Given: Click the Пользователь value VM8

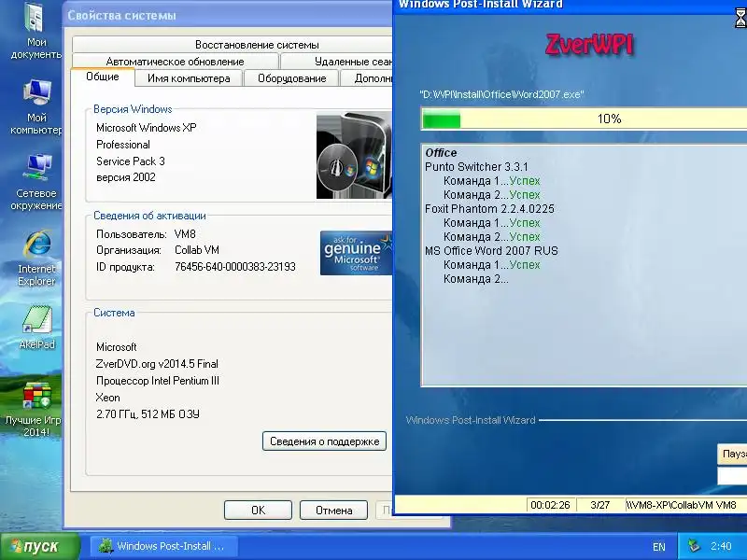Looking at the screenshot, I should pyautogui.click(x=185, y=234).
